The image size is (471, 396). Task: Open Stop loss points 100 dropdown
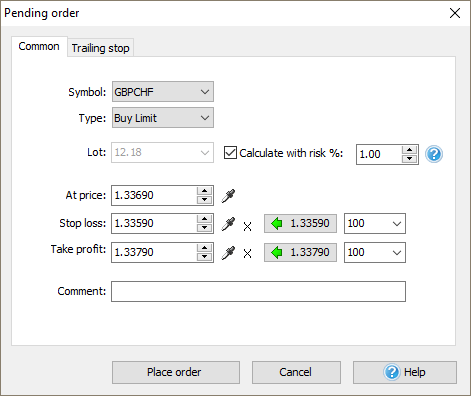[x=375, y=223]
